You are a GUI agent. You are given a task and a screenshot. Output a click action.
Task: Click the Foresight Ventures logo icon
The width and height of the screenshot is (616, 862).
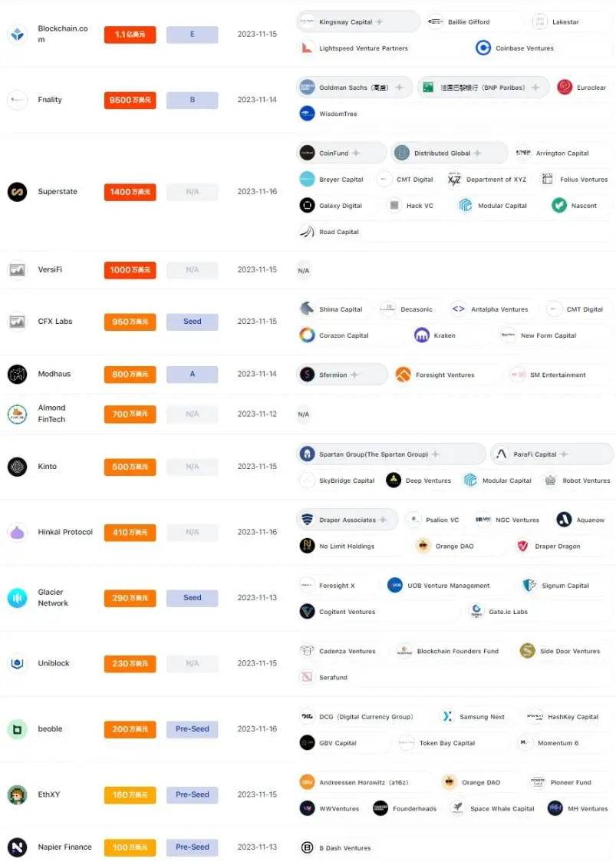click(x=404, y=375)
